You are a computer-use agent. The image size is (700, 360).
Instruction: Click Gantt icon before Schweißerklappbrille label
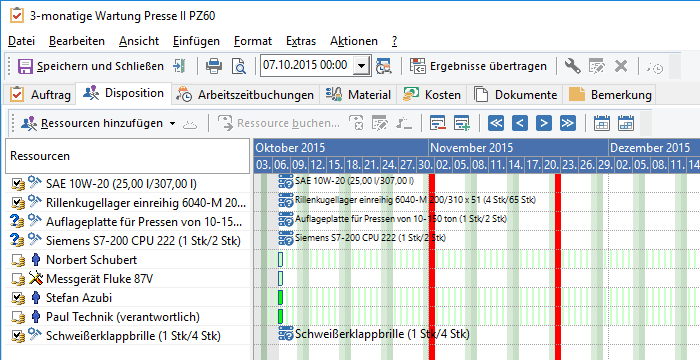click(286, 334)
